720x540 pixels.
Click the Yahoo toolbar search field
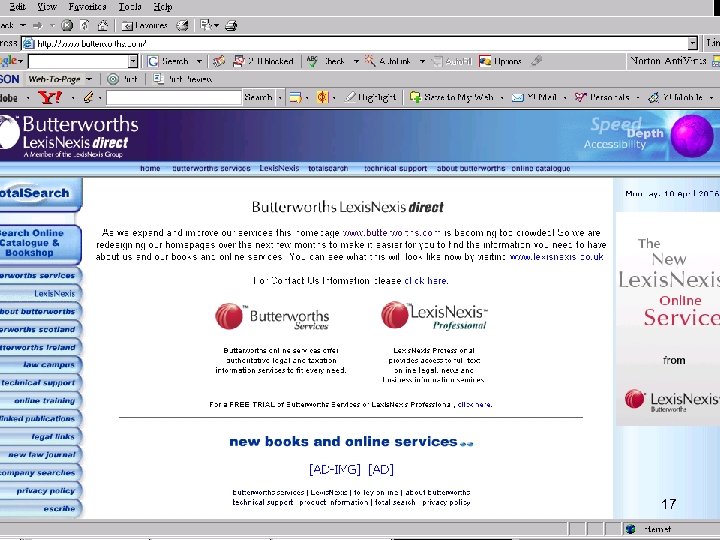pyautogui.click(x=174, y=97)
